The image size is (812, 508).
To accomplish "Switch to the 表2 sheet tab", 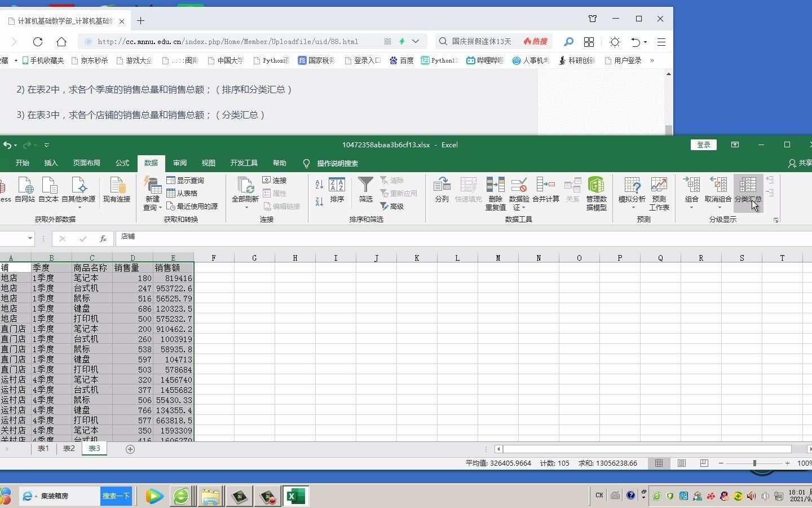I will pos(68,449).
